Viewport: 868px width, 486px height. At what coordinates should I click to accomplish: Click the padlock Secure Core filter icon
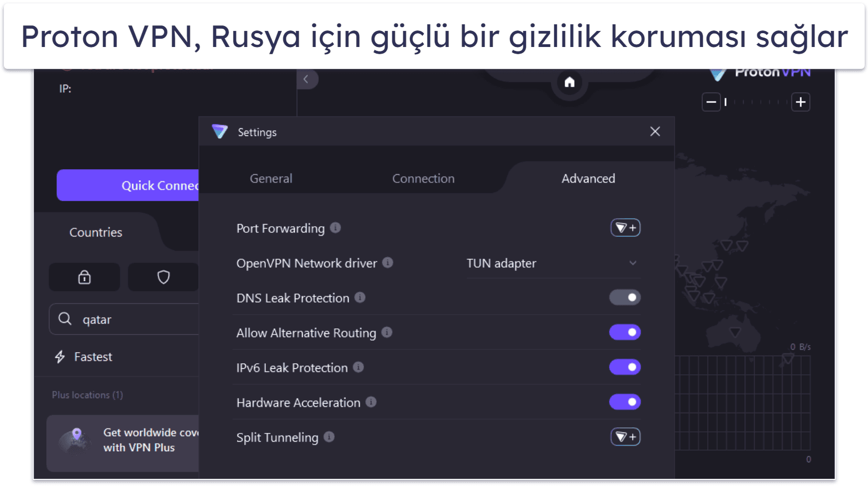coord(85,277)
